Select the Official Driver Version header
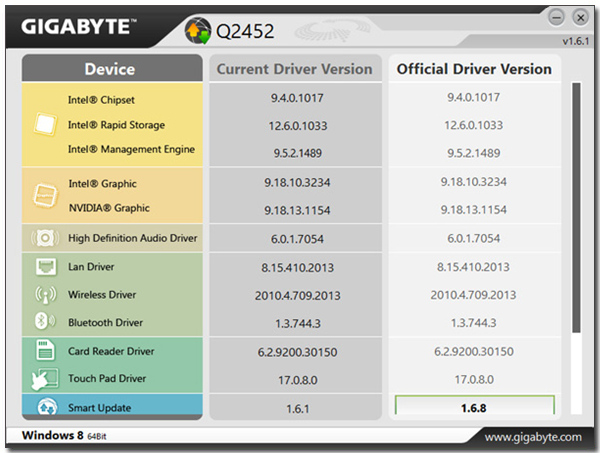The width and height of the screenshot is (600, 453). click(x=474, y=68)
